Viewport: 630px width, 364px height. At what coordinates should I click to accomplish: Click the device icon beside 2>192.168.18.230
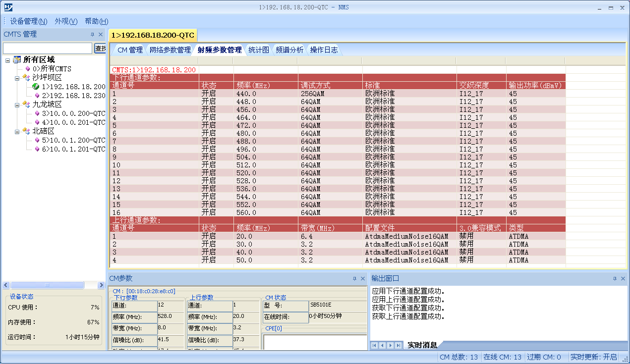[37, 96]
